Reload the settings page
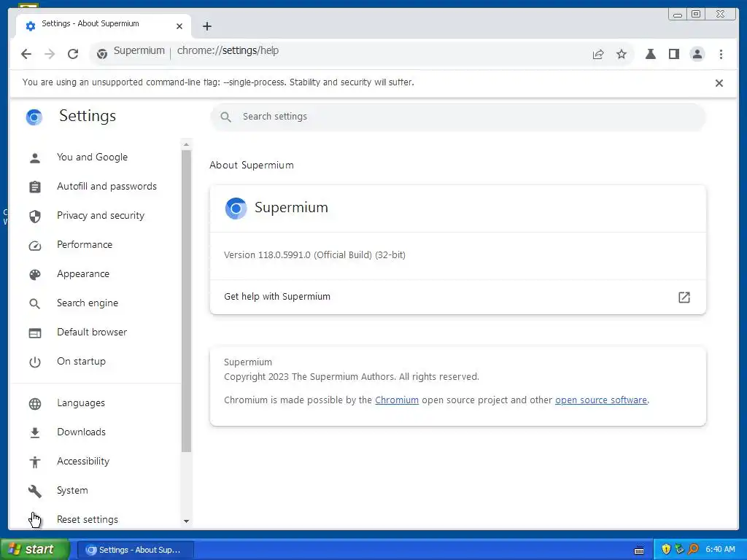Viewport: 747px width, 560px height. (73, 54)
